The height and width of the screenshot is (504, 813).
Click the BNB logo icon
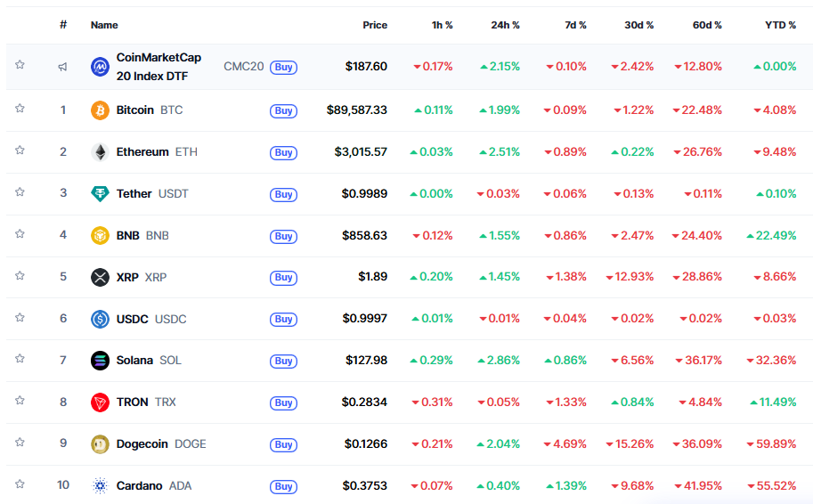101,236
